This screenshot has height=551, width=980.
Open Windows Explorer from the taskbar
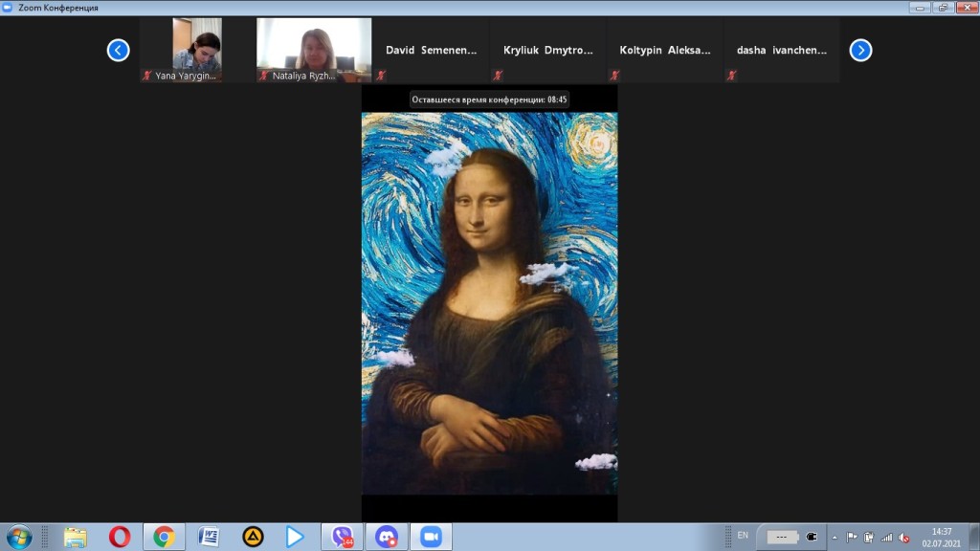coord(75,538)
